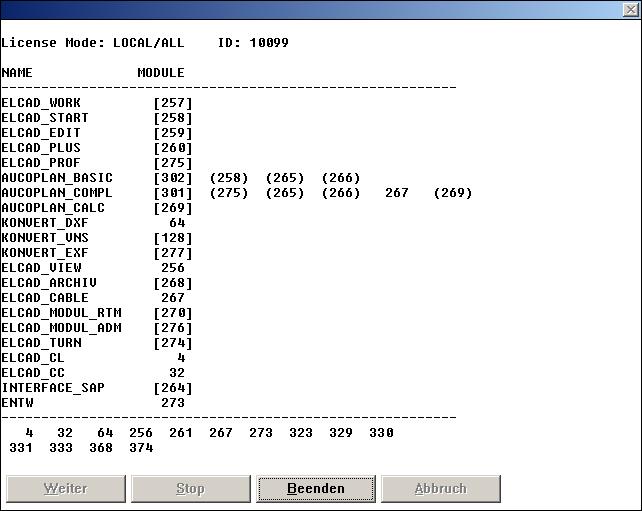Select the ELCAD_ARCHIV entry

pyautogui.click(x=49, y=283)
